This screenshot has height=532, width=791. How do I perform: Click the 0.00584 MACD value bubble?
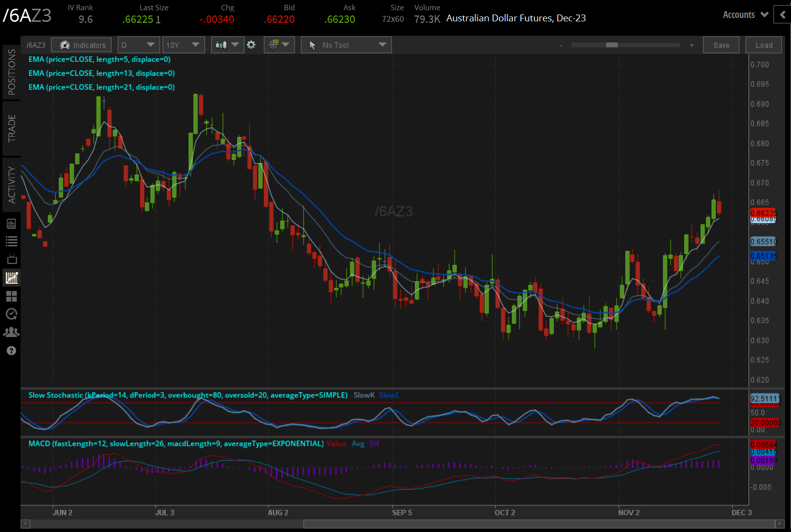763,445
